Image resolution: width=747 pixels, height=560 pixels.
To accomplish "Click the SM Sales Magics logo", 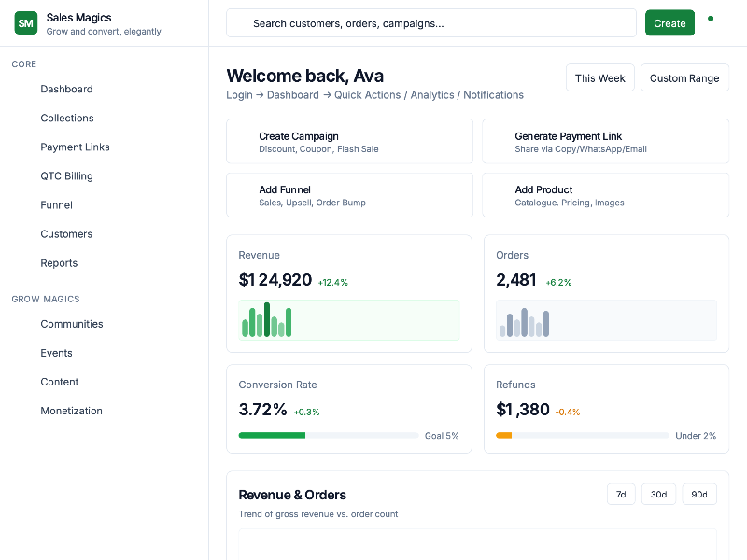I will [25, 22].
